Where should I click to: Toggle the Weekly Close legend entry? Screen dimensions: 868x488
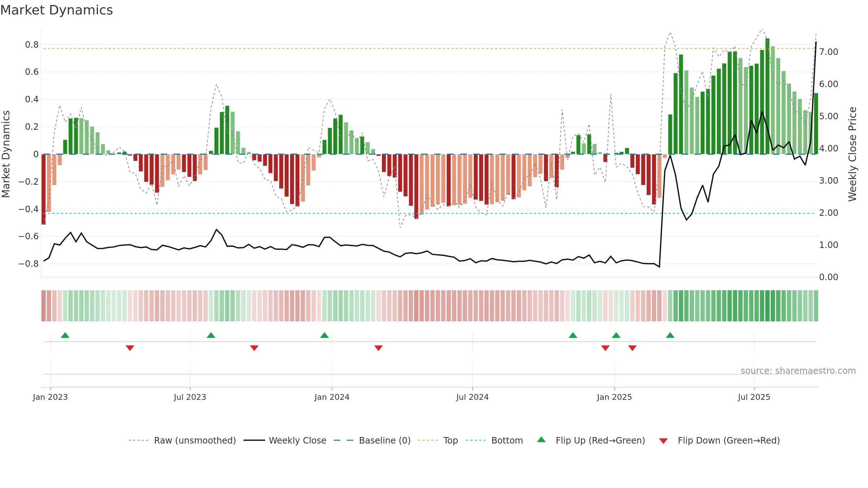[285, 440]
